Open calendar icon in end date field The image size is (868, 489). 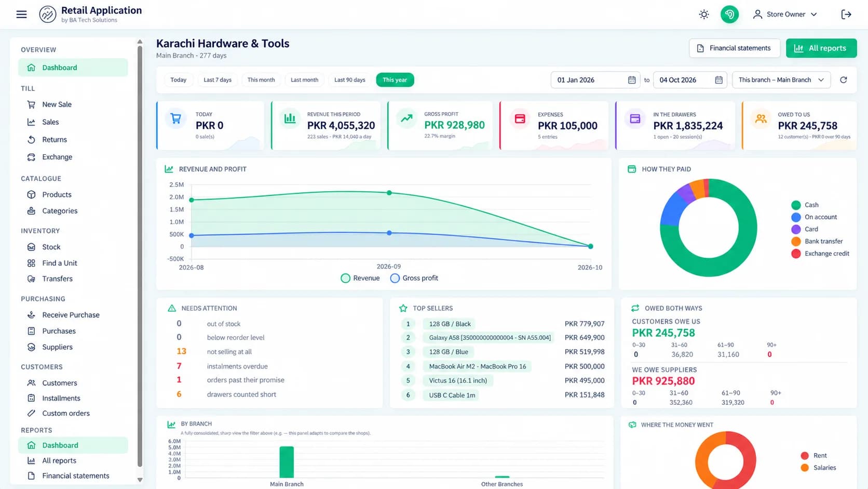click(719, 80)
